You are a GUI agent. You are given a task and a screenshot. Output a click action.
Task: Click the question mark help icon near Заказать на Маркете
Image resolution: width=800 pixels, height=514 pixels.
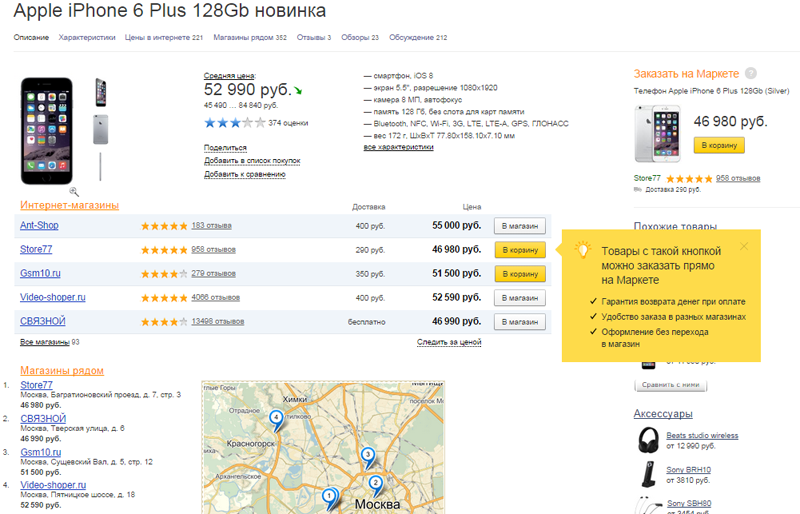click(751, 74)
